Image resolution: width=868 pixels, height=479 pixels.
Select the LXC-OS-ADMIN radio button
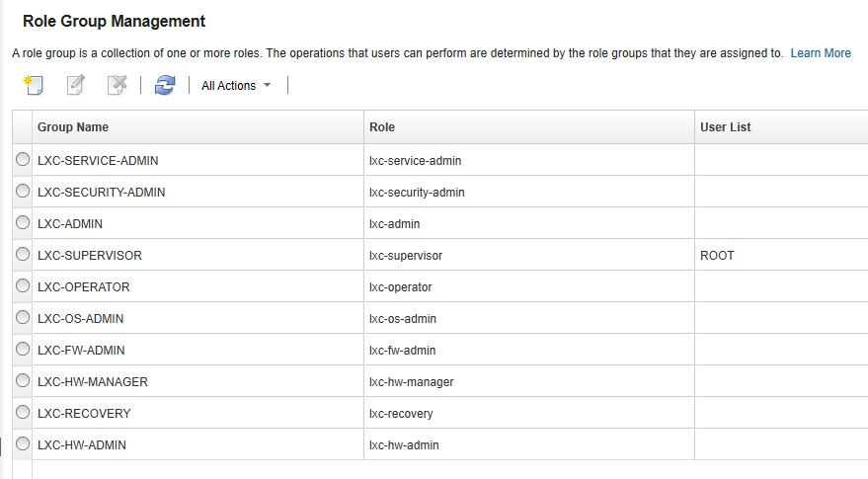coord(23,317)
